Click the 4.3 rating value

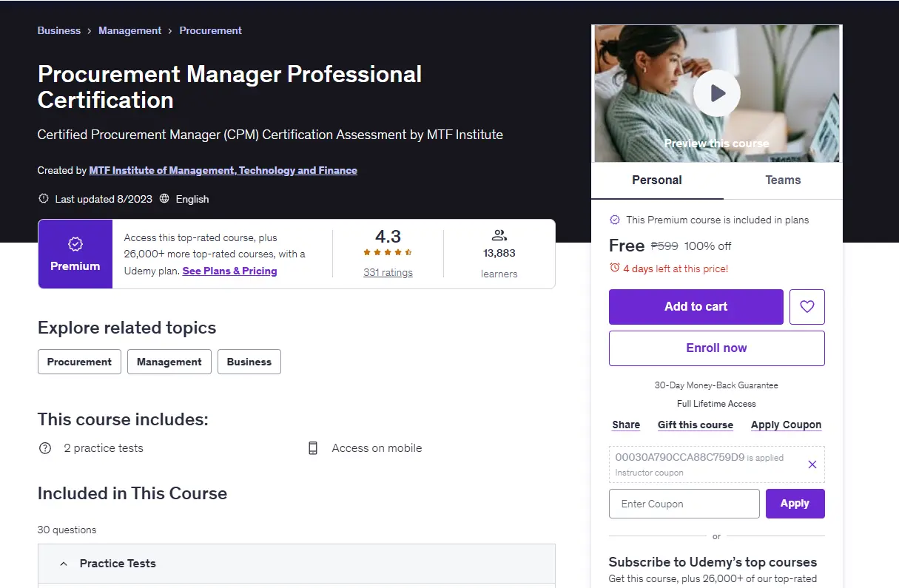388,237
